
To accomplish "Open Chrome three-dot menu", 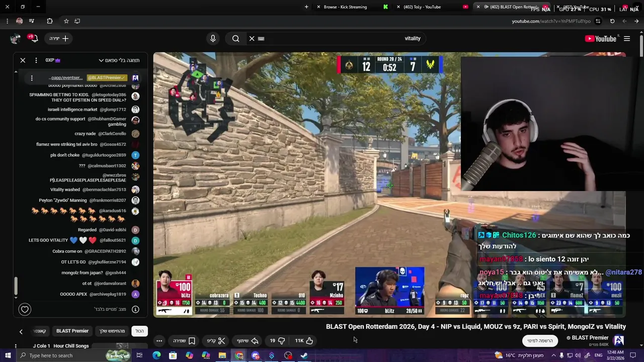I will click(x=7, y=21).
